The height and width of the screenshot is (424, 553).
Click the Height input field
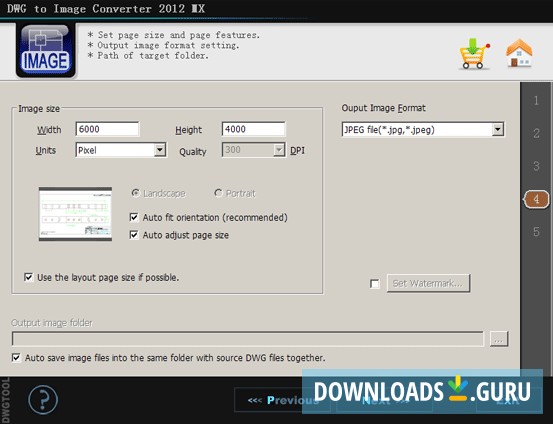click(254, 129)
